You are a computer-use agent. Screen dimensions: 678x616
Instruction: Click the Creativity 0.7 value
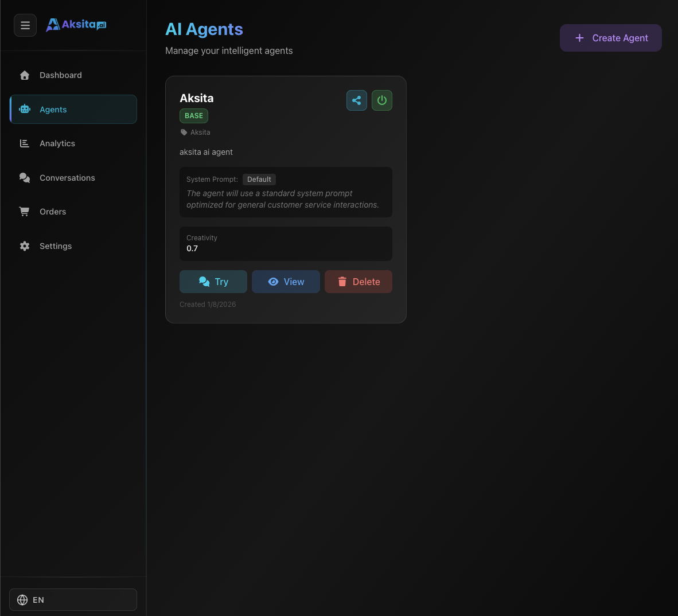(192, 248)
